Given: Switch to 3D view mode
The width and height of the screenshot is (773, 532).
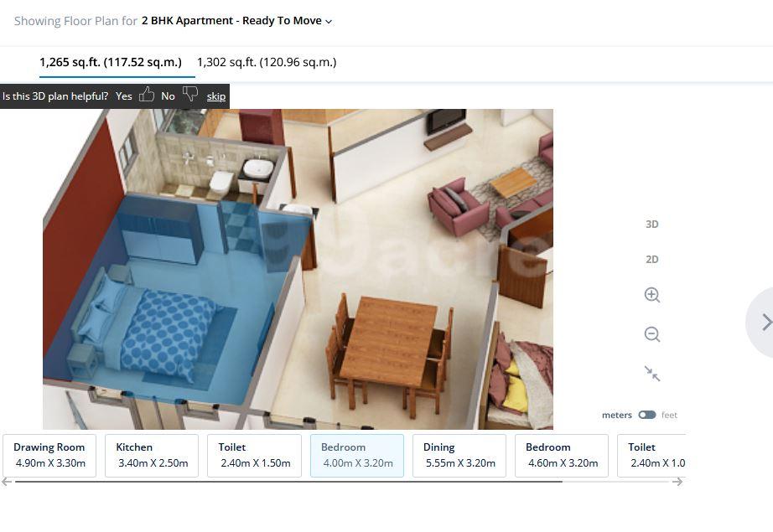Looking at the screenshot, I should pyautogui.click(x=651, y=225).
